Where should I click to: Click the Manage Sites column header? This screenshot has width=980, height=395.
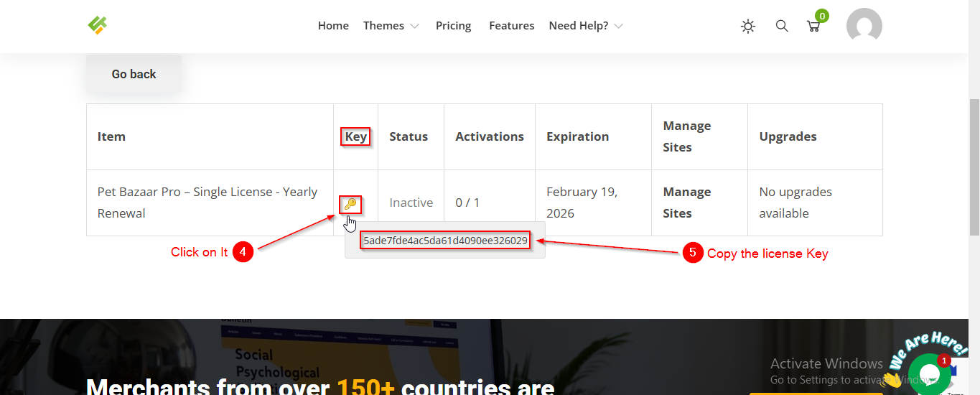click(687, 136)
